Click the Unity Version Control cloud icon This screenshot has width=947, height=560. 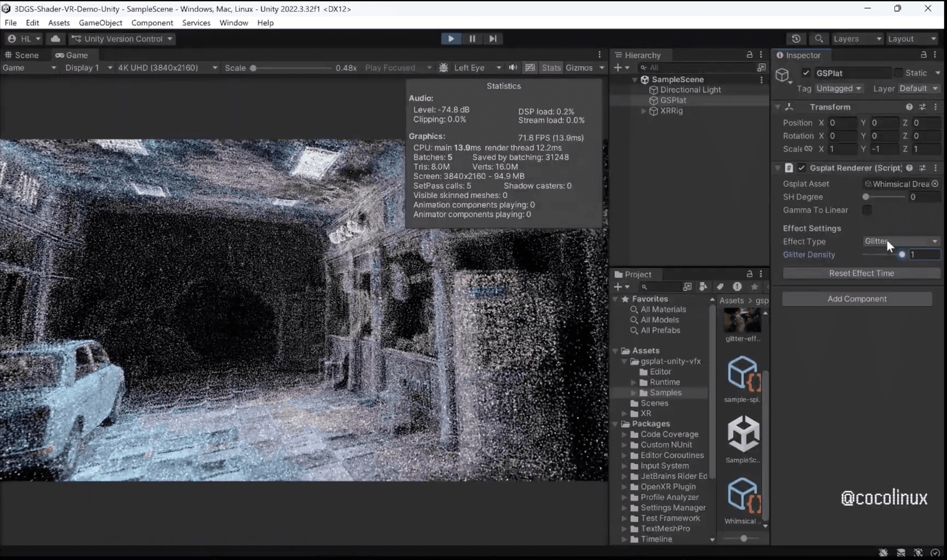point(55,39)
